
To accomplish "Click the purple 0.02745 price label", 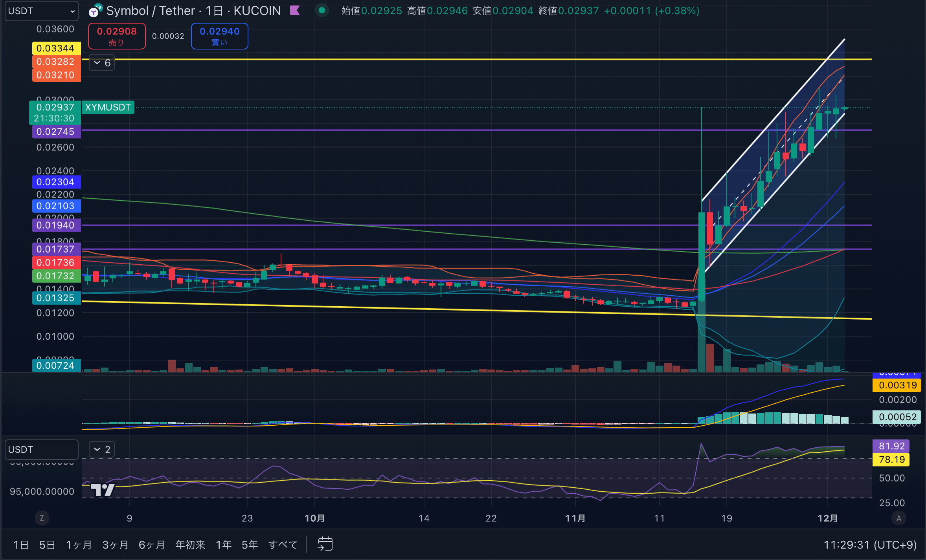I will pos(56,132).
